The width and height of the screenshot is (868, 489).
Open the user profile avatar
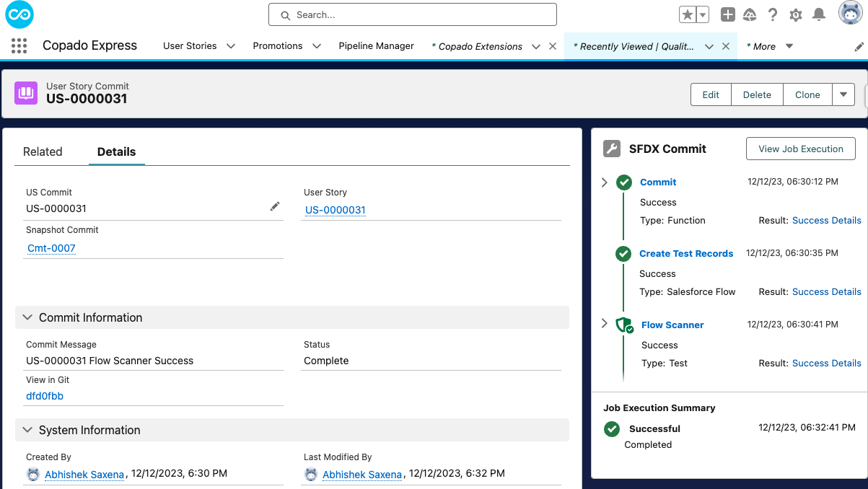(x=851, y=13)
